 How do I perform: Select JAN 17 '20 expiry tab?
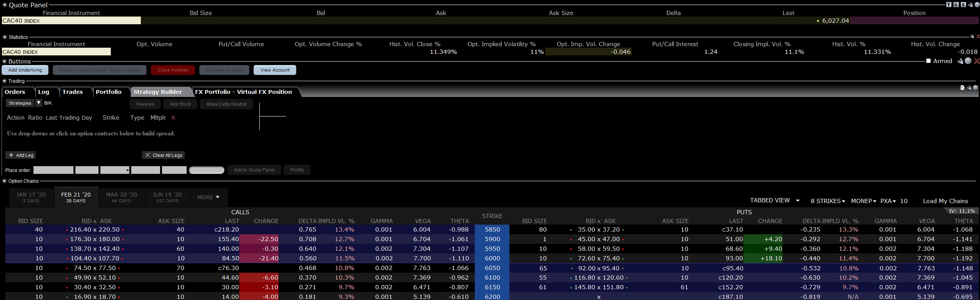[31, 197]
